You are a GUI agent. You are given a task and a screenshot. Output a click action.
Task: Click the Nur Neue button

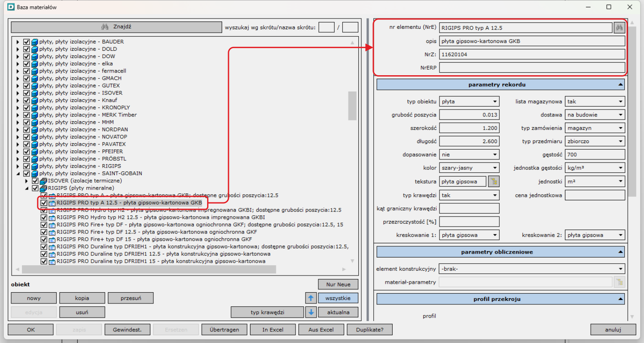pyautogui.click(x=338, y=284)
